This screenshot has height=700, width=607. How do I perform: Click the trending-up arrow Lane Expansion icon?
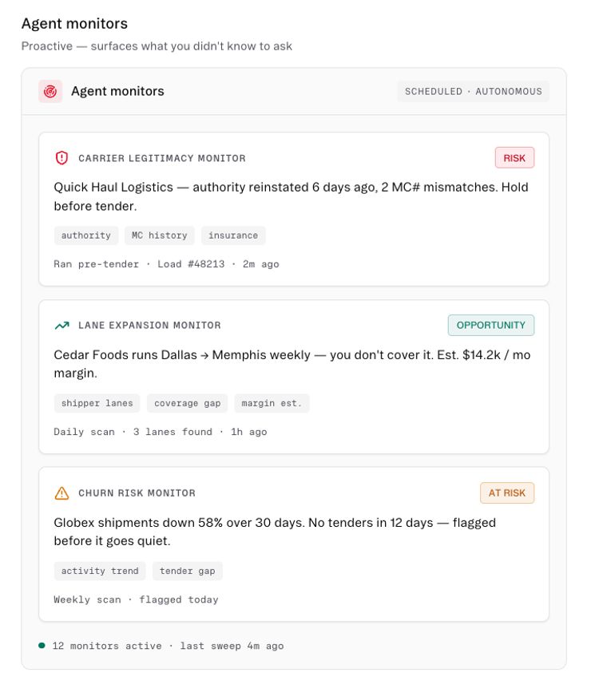coord(61,326)
